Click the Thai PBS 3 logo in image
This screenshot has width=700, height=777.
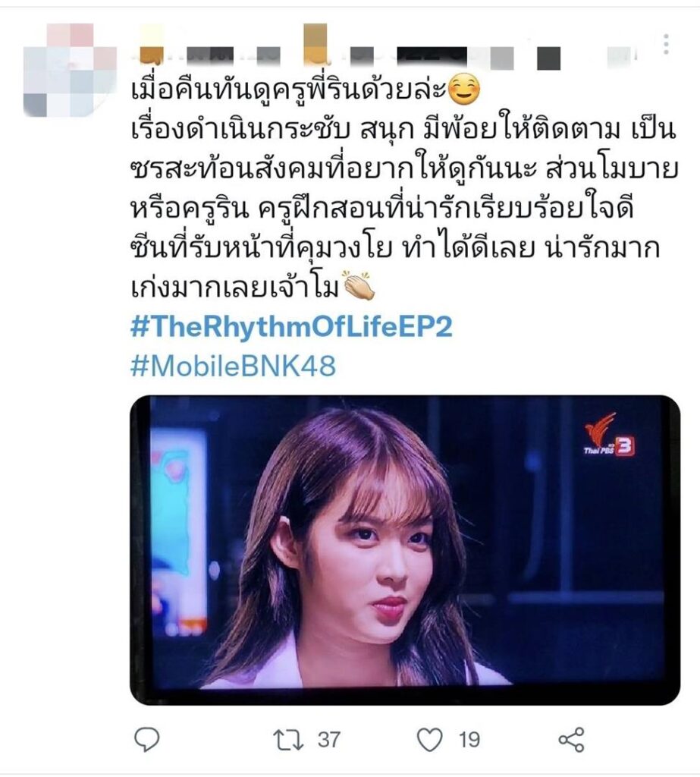(x=609, y=435)
